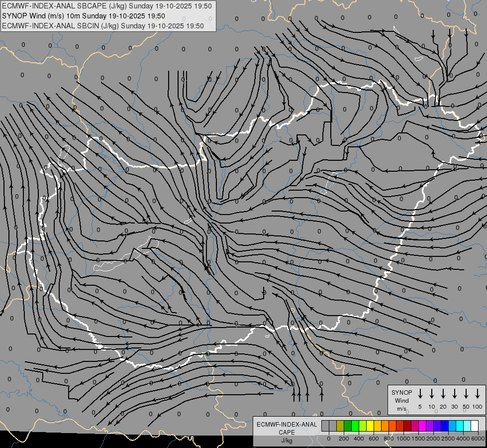Select the orange CAPE swatch before 800 tick
This screenshot has width=487, height=448.
[385, 426]
